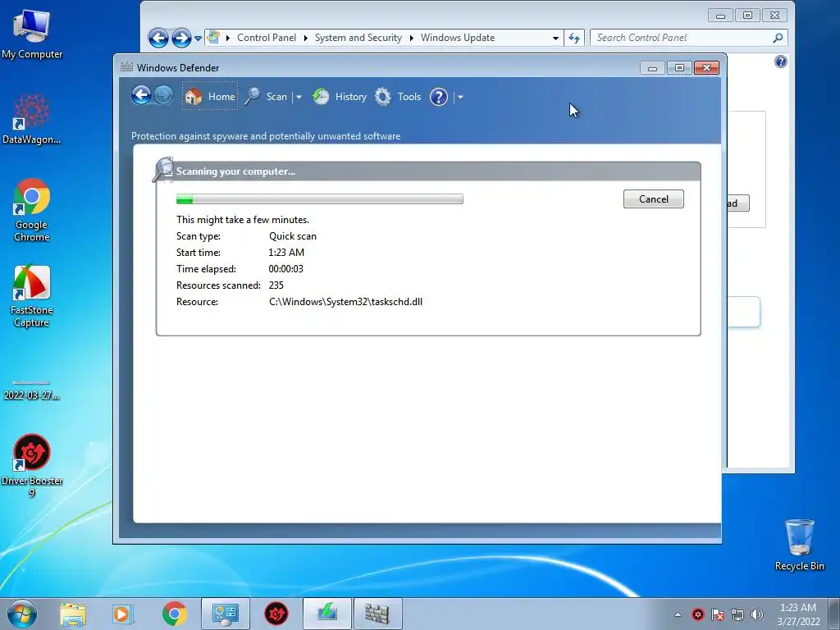
Task: Click the Defender help question mark icon
Action: tap(439, 97)
